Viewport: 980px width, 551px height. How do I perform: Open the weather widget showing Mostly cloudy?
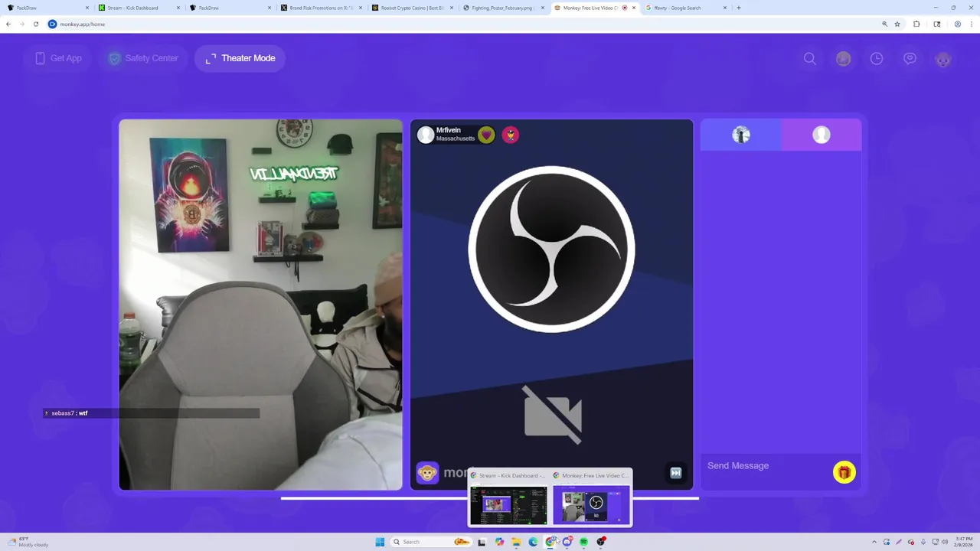(x=29, y=542)
